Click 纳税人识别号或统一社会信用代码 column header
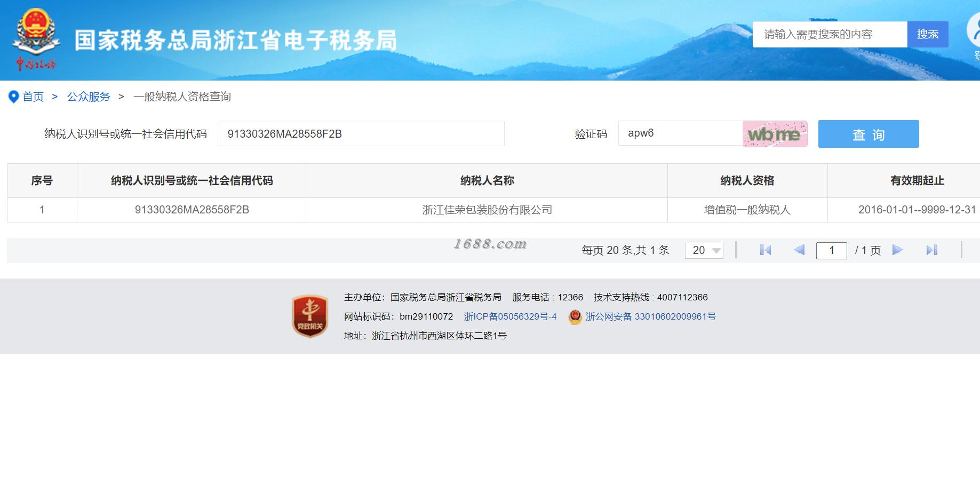This screenshot has height=485, width=980. [192, 181]
